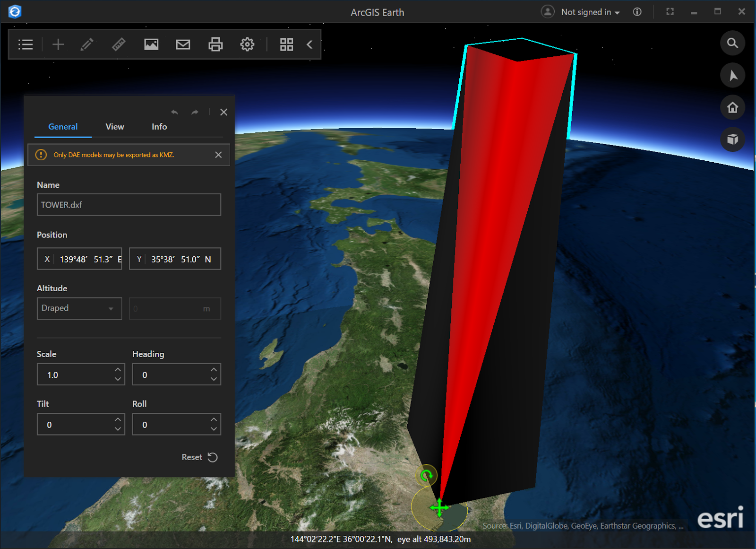Open the Not signed in dropdown

590,12
